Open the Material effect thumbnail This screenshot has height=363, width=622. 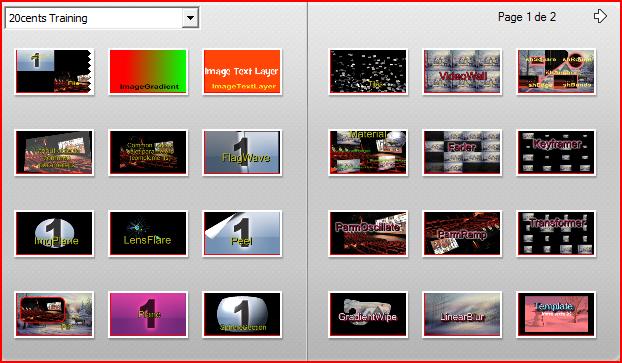(x=368, y=153)
